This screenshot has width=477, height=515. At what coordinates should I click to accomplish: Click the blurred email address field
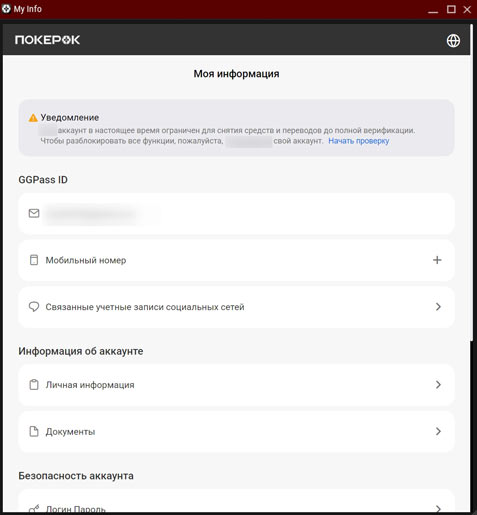pyautogui.click(x=236, y=213)
